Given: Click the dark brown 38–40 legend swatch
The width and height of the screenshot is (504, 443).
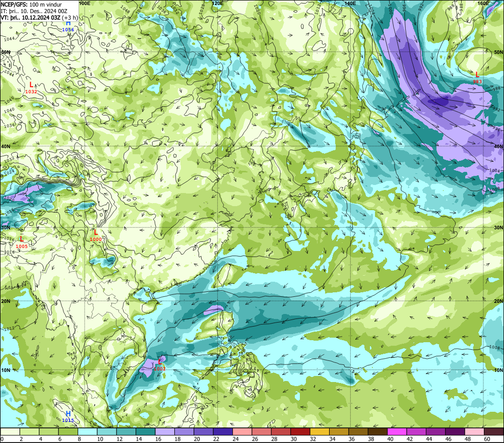Looking at the screenshot, I should [x=377, y=431].
